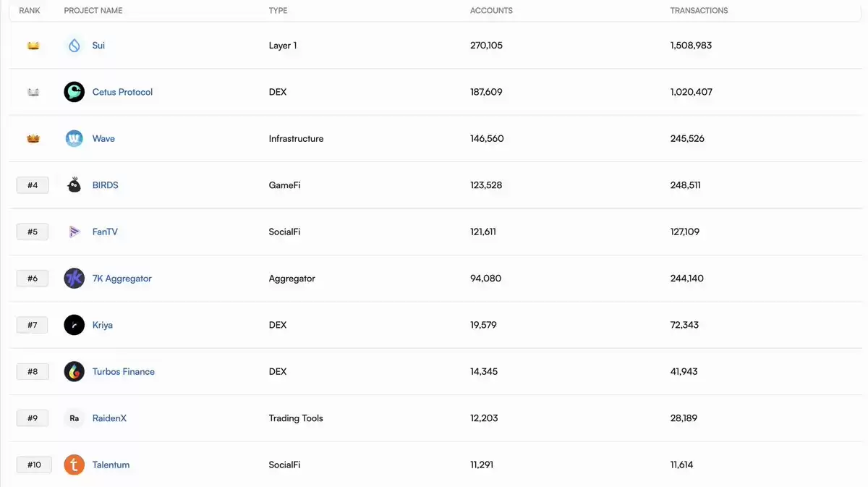Click the Talentum orange logo icon
Screen dimensions: 868x487
[74, 465]
